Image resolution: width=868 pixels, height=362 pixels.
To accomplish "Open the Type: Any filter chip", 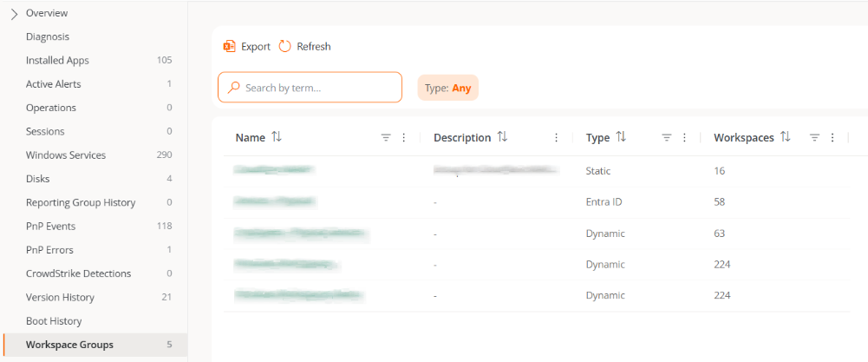I will click(x=448, y=88).
